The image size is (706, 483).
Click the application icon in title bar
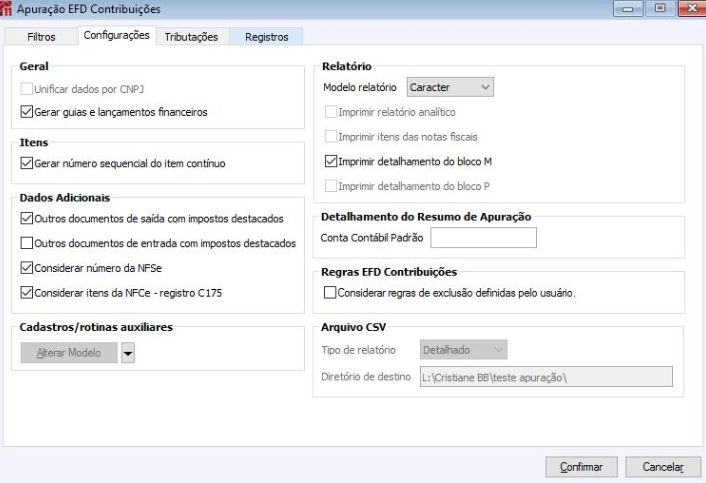(x=6, y=9)
